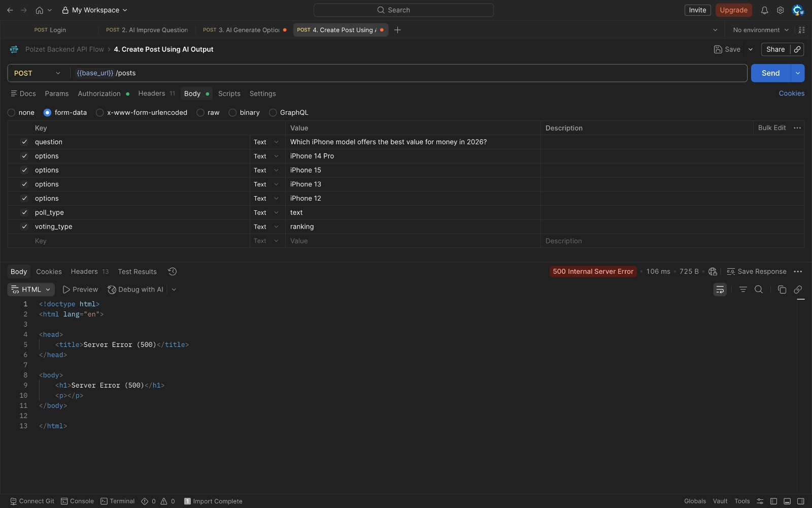Toggle the left sidebar layout icon
Screen dimensions: 812x508
[x=773, y=501]
